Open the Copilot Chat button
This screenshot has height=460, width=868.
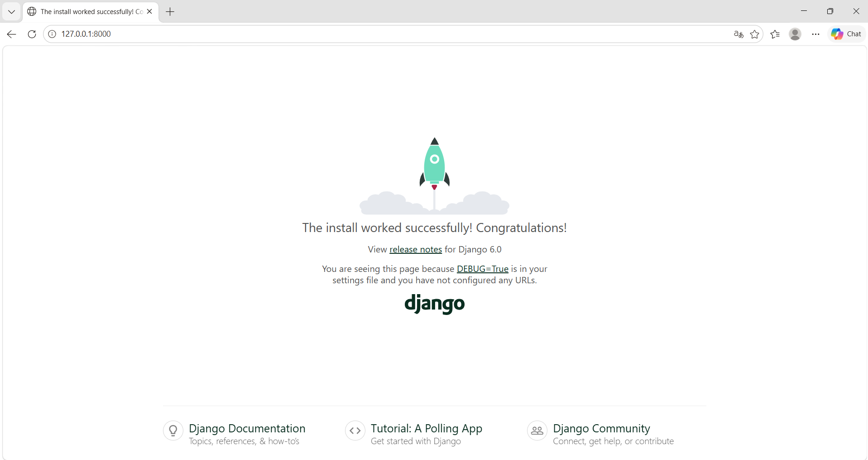click(846, 34)
